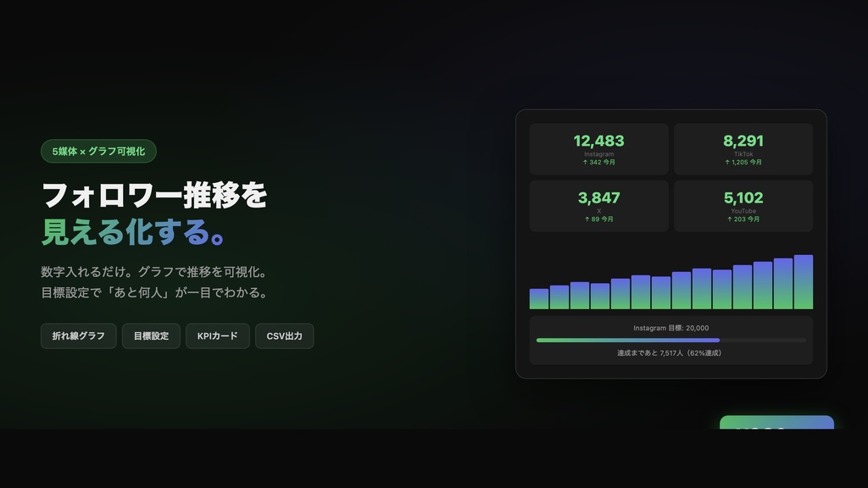Open the X card showing 3,847 followers
This screenshot has width=868, height=488.
pos(598,205)
